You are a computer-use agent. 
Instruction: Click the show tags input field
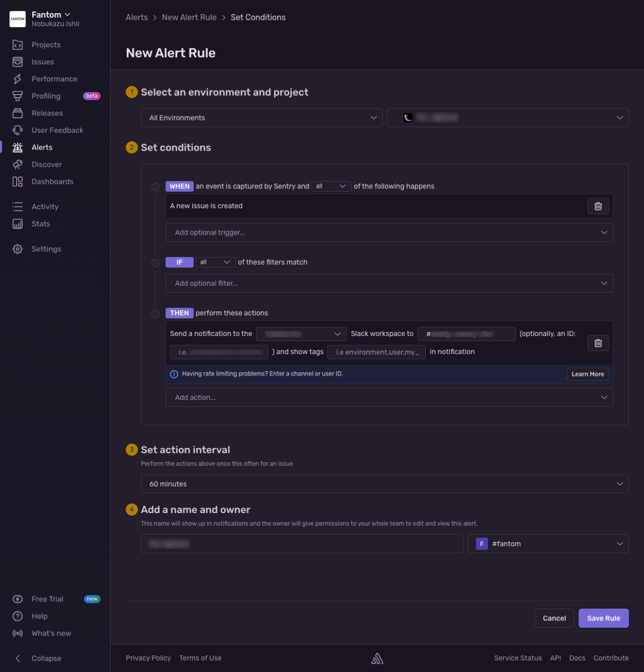[x=377, y=352]
